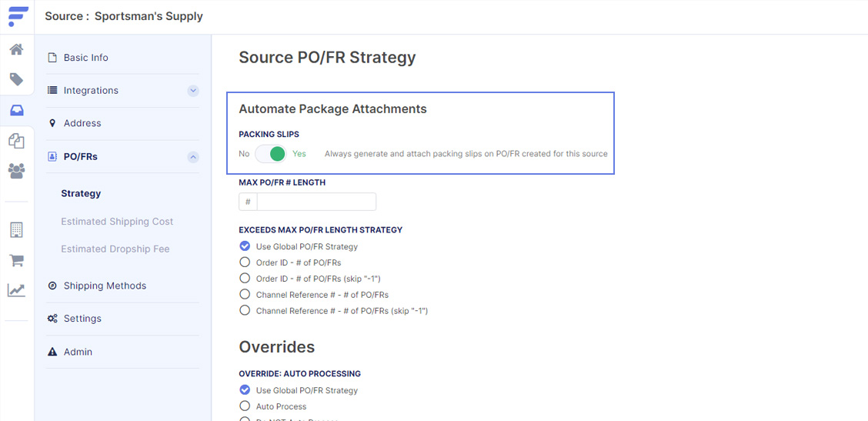Open the home icon in left rail

coord(17,49)
